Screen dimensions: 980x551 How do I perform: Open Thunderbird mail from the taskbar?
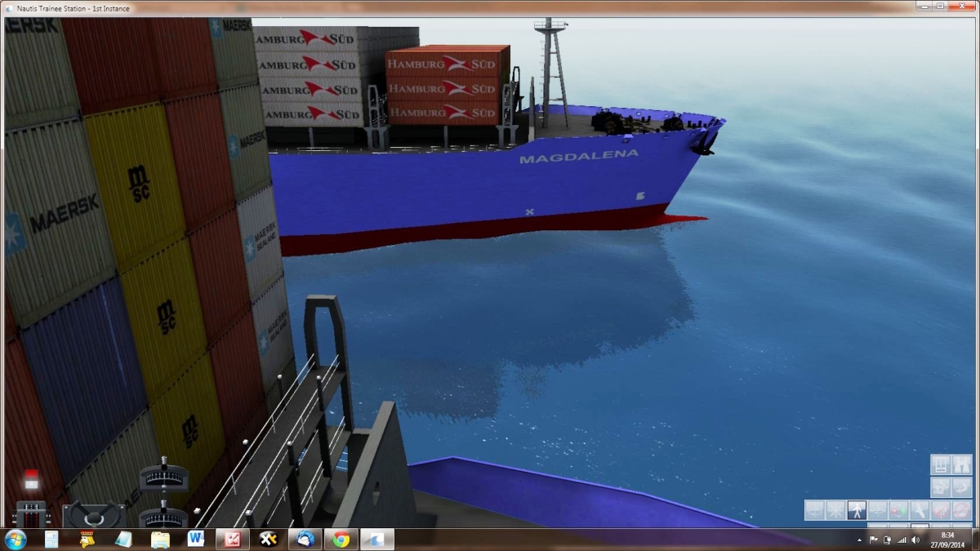pyautogui.click(x=305, y=540)
